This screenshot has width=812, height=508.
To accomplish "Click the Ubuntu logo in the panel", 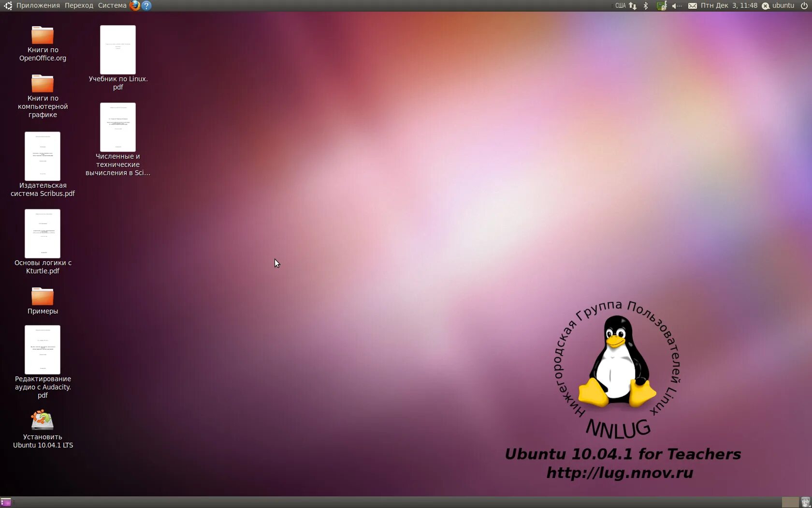I will pos(8,5).
